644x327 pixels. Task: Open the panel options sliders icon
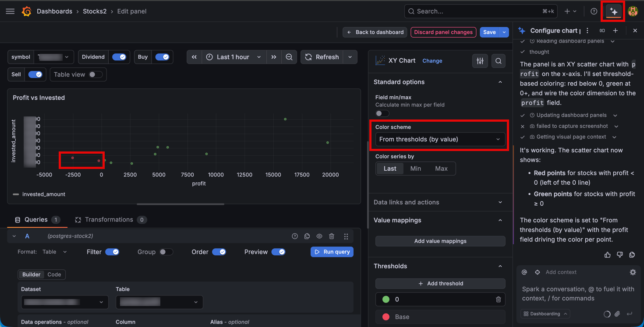(480, 61)
